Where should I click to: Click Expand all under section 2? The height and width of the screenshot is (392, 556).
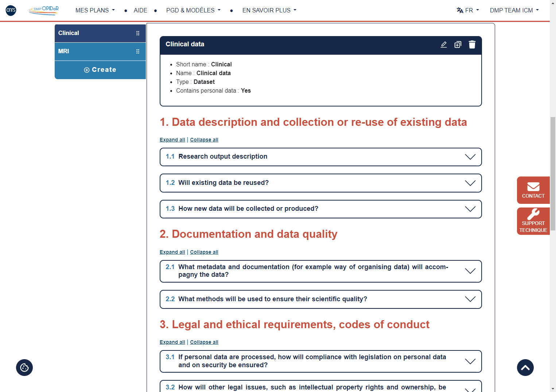coord(172,252)
